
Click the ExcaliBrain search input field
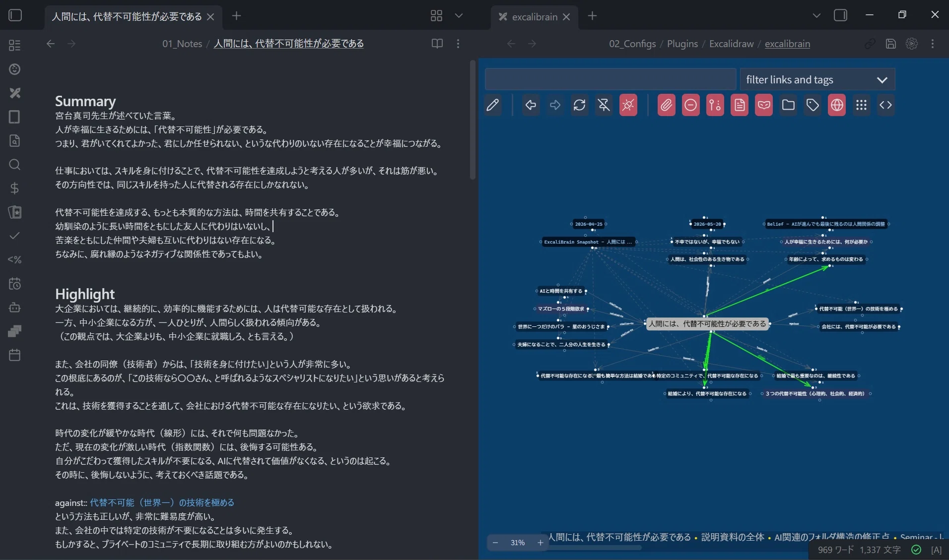610,79
